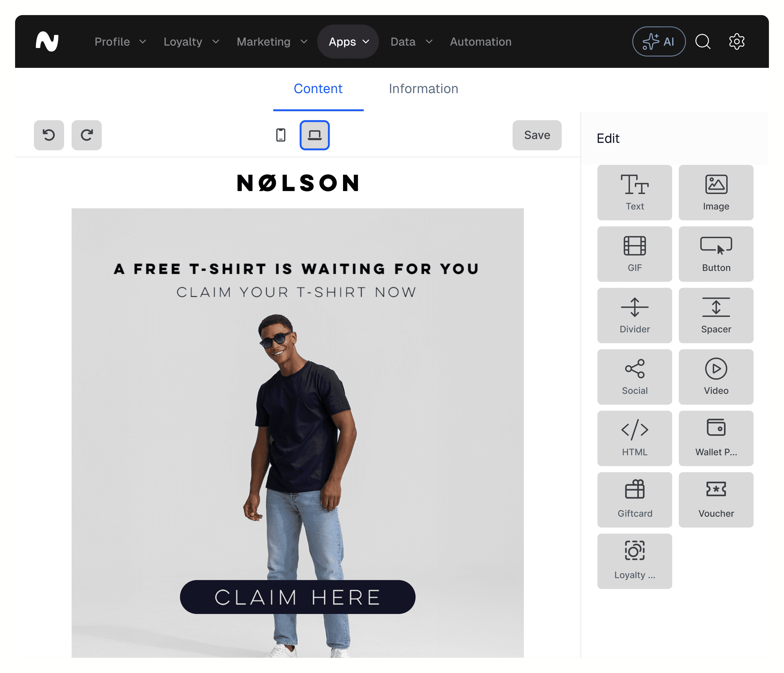Insert an Image block

pos(716,192)
